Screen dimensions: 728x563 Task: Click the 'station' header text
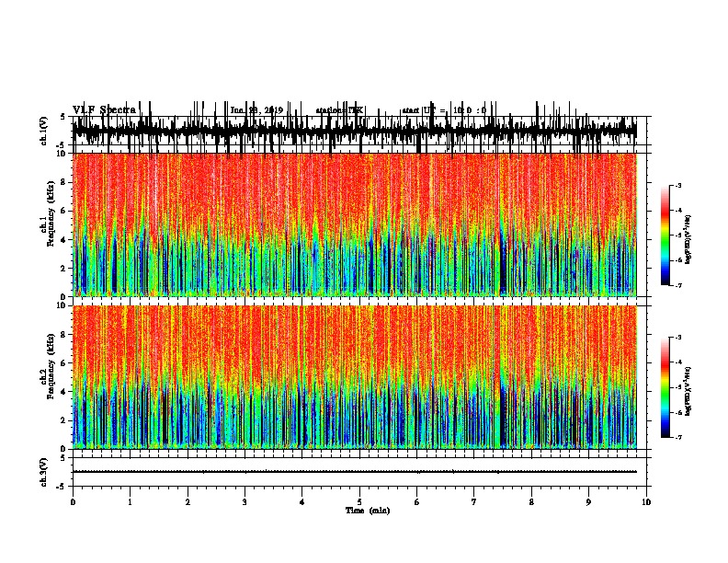coord(339,110)
